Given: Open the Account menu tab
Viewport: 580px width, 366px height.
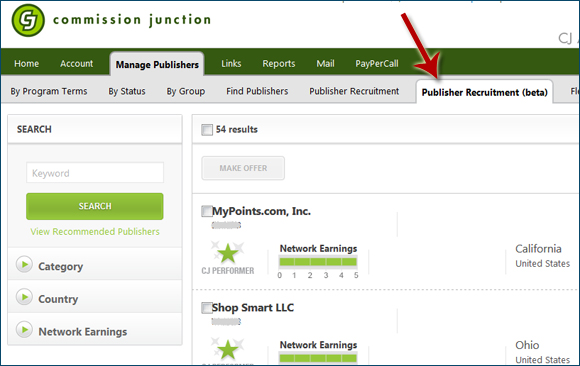Looking at the screenshot, I should click(x=77, y=64).
